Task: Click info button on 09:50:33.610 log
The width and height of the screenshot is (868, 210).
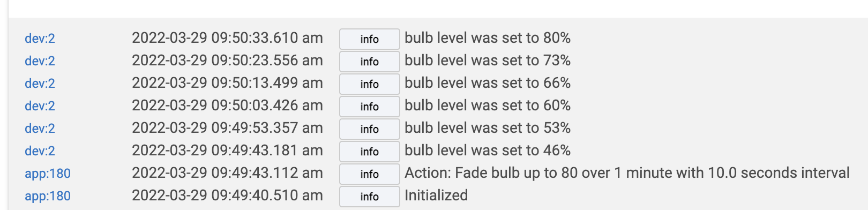Action: (x=370, y=39)
